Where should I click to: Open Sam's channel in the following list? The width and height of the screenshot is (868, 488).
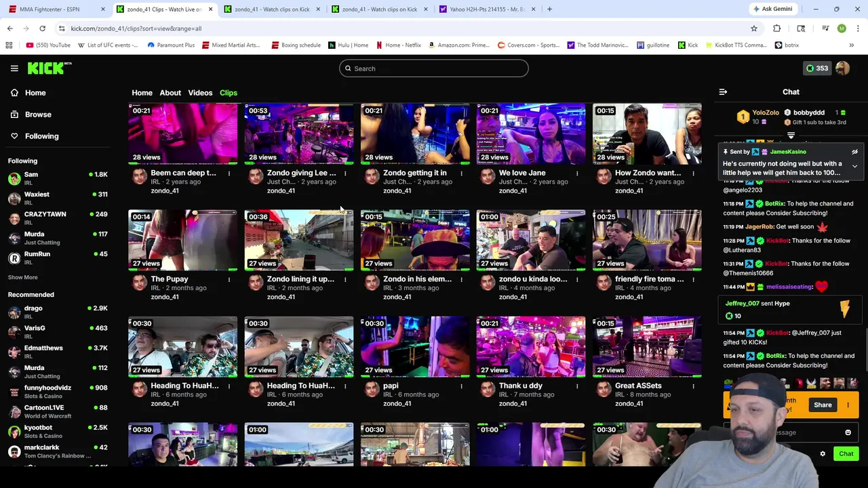point(58,178)
